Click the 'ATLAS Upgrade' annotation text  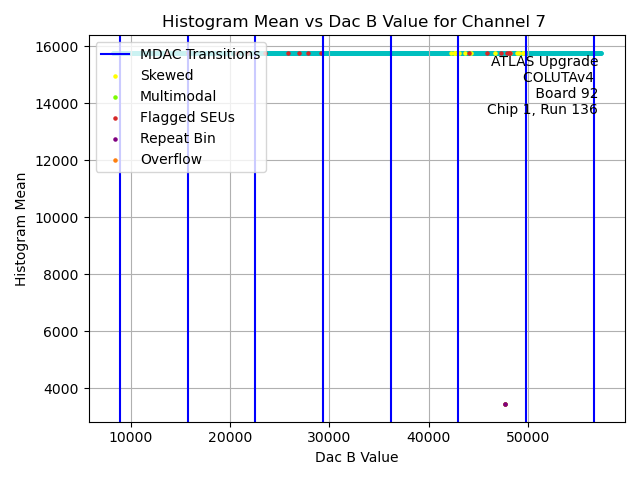pos(544,62)
